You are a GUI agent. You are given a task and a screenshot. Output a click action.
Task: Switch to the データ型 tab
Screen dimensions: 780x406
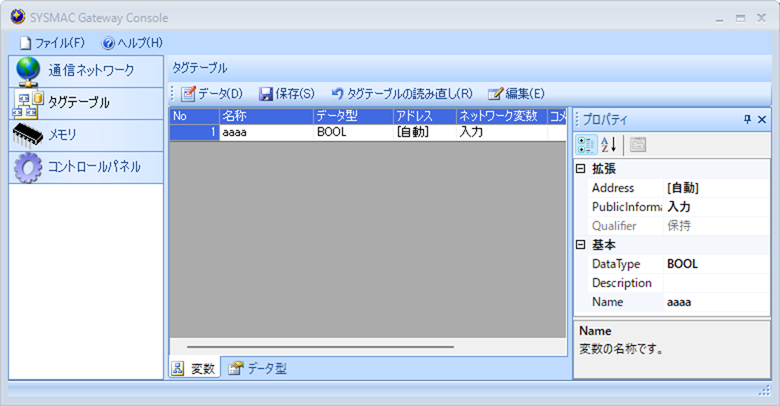[x=257, y=368]
